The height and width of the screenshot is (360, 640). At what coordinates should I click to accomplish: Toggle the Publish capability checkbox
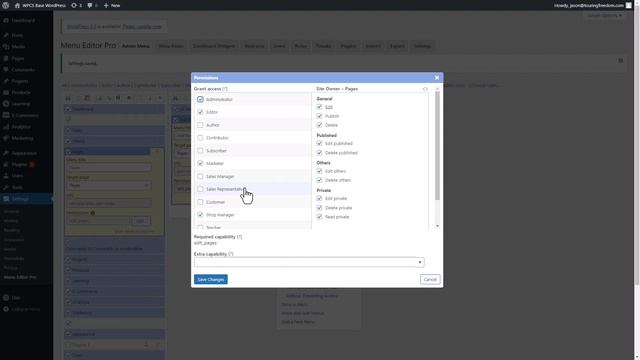pyautogui.click(x=319, y=116)
